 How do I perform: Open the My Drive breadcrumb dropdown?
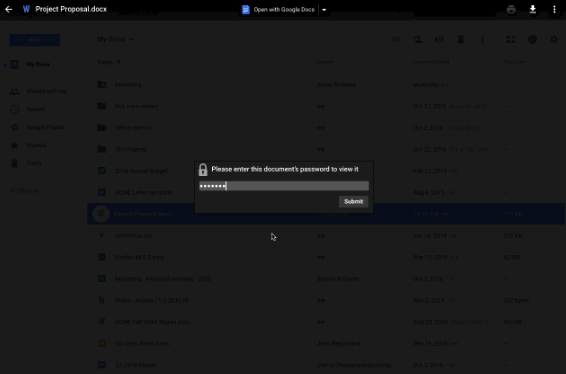pyautogui.click(x=115, y=39)
